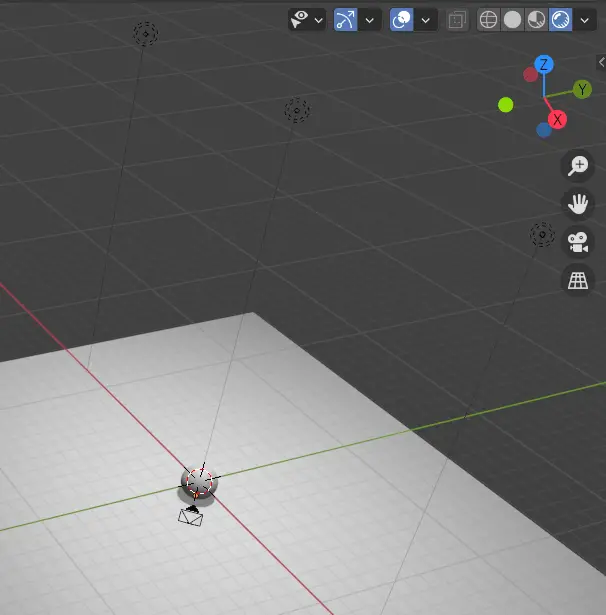The height and width of the screenshot is (615, 606).
Task: Select the sphere at the origin
Action: point(199,482)
